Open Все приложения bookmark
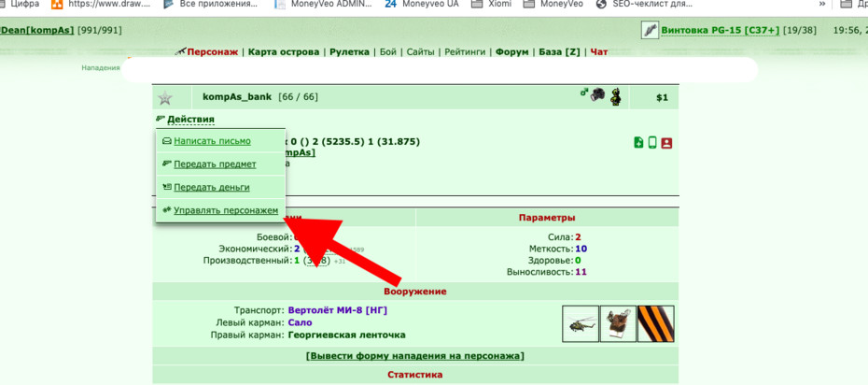Screen dimensions: 868x385 click(x=212, y=4)
